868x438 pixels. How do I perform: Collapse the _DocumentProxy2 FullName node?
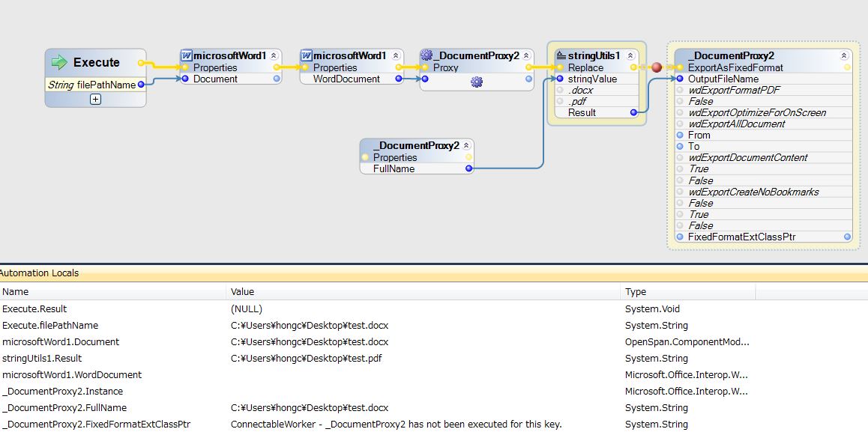(x=466, y=145)
